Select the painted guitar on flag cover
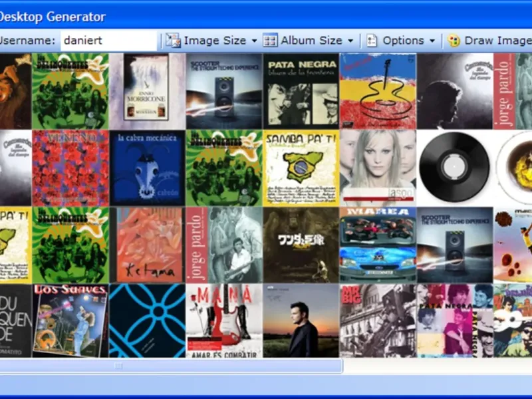Screen dimensions: 532x399 pyautogui.click(x=378, y=91)
